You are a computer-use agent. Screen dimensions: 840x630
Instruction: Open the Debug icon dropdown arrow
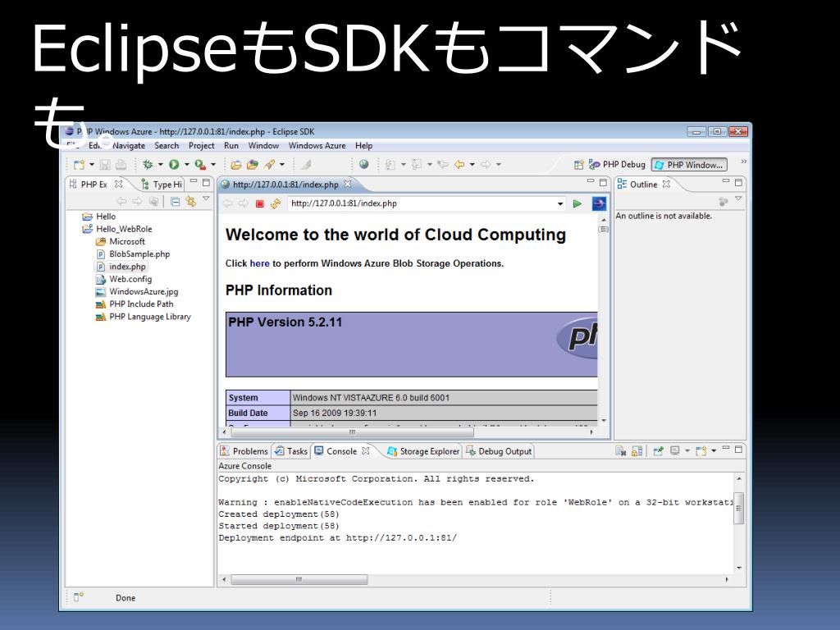pyautogui.click(x=160, y=164)
